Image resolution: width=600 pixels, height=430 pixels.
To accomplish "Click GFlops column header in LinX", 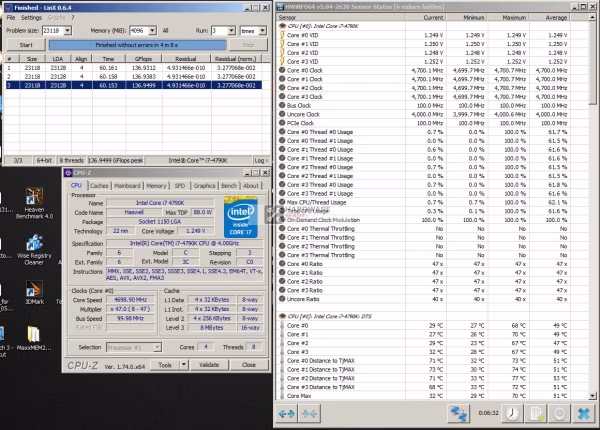I will tap(143, 59).
